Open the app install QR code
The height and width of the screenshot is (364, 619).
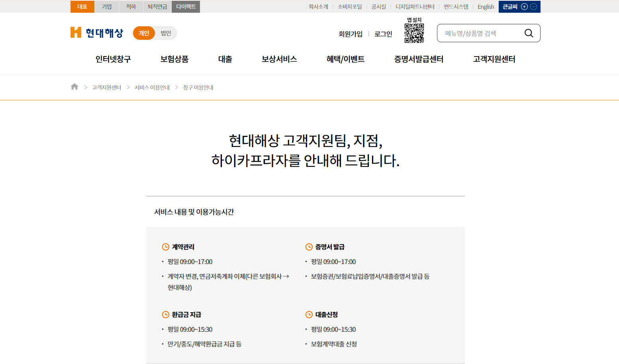(414, 33)
